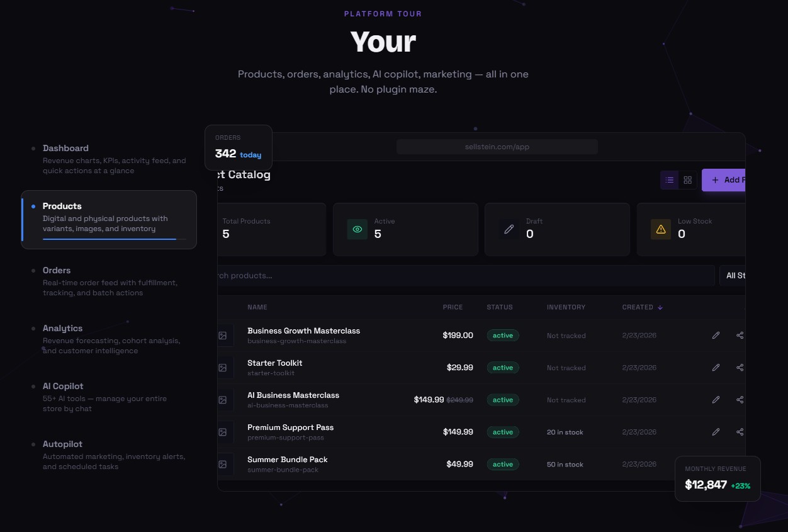This screenshot has height=532, width=788.
Task: Open the AI Copilot tour section
Action: pos(63,387)
